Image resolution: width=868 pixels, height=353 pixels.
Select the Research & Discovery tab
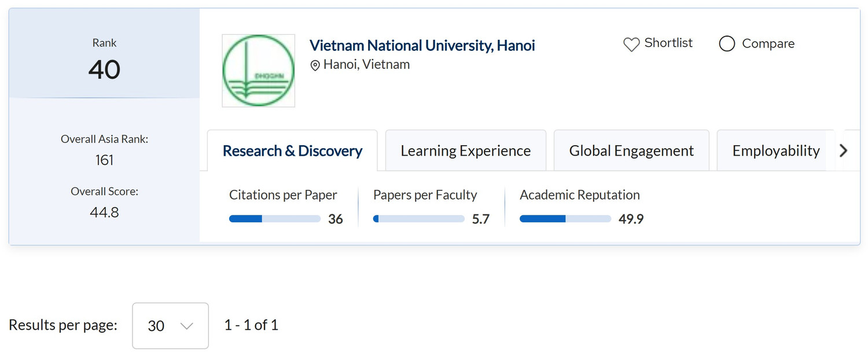tap(292, 150)
